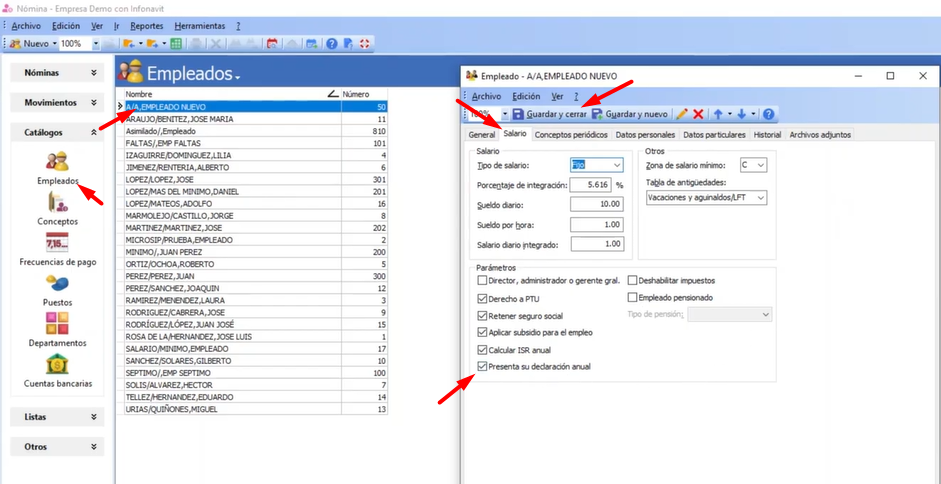This screenshot has height=484, width=941.
Task: Open the Departamentos catalog icon
Action: [57, 324]
